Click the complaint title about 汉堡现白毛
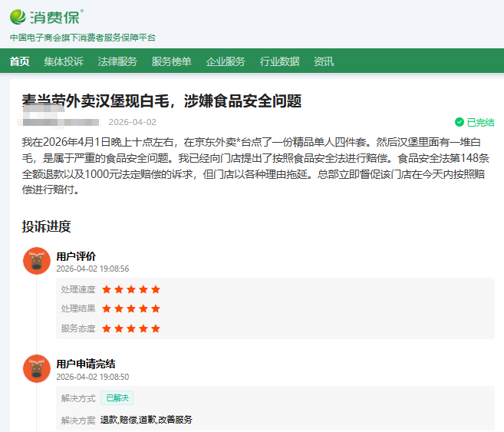The width and height of the screenshot is (504, 432). (161, 101)
